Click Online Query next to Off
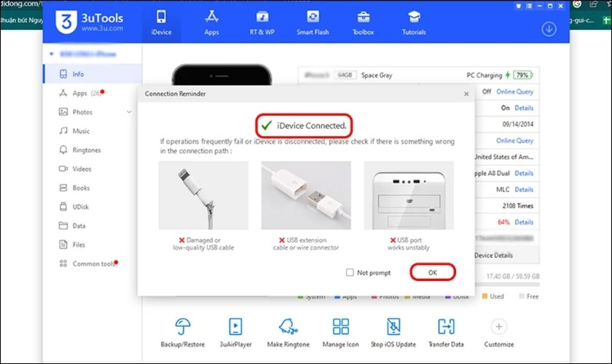This screenshot has height=364, width=612. pyautogui.click(x=514, y=92)
